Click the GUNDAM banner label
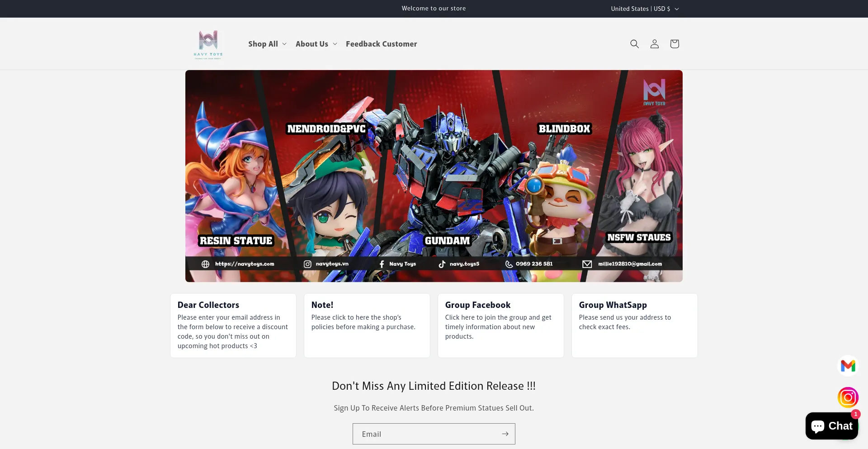868x449 pixels. pyautogui.click(x=448, y=241)
